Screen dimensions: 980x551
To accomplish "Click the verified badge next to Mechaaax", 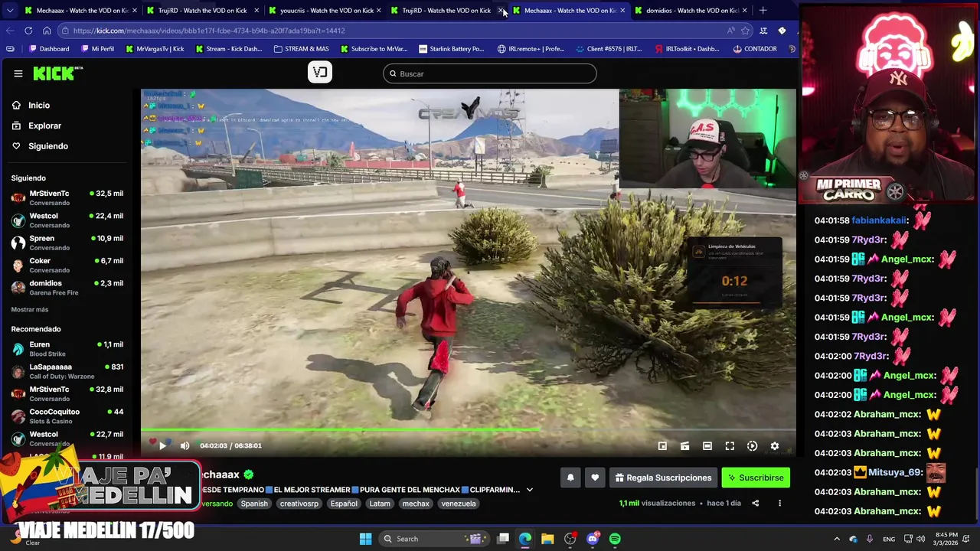I will click(248, 474).
